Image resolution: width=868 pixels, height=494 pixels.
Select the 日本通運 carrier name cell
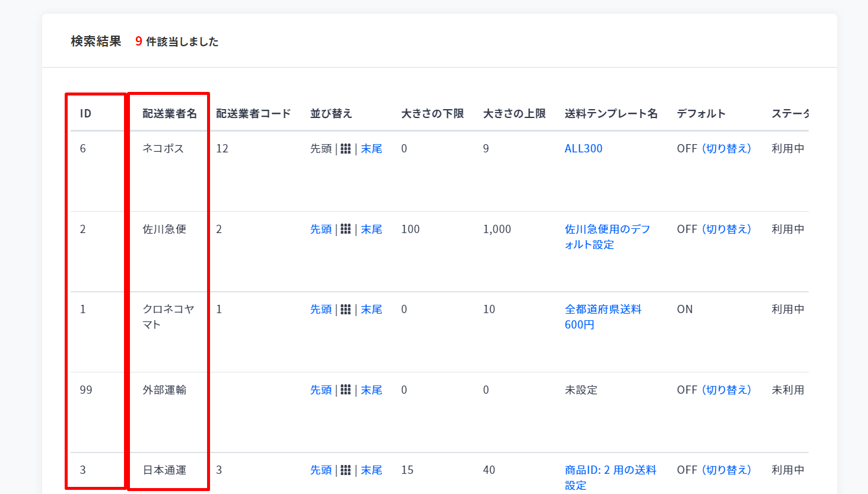click(164, 470)
